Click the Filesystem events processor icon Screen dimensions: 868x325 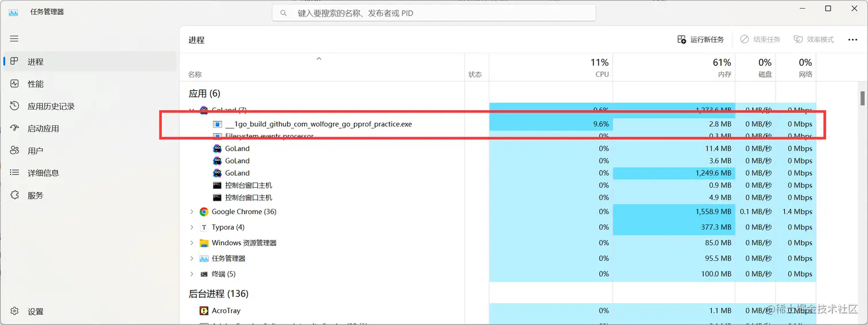point(217,137)
